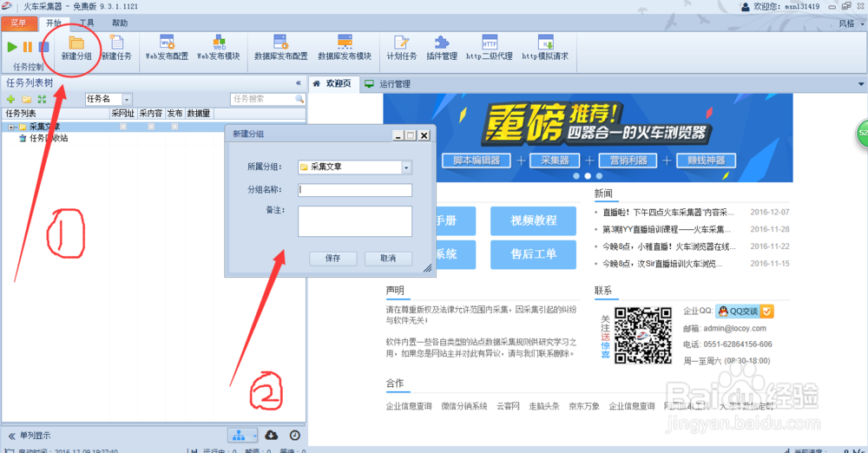Click inside the 任务搜索 search field
Viewport: 868px width, 453px height.
263,99
